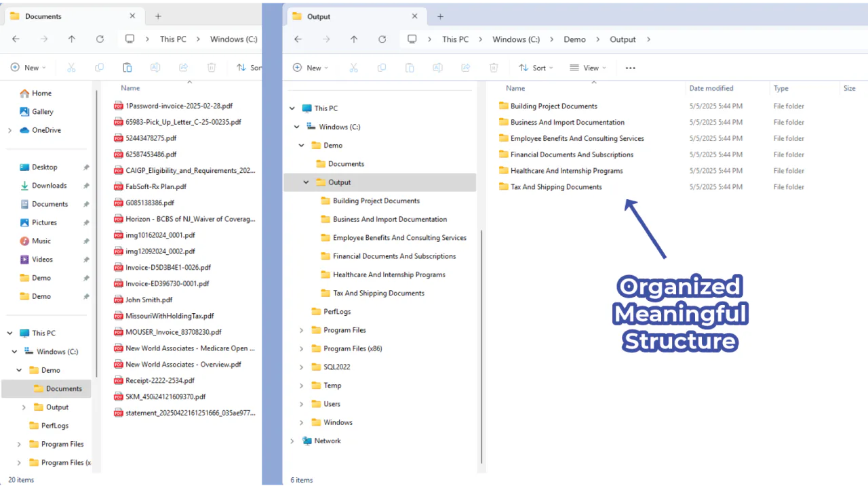Click Cut scissors icon in Documents window
The width and height of the screenshot is (868, 488).
point(71,68)
